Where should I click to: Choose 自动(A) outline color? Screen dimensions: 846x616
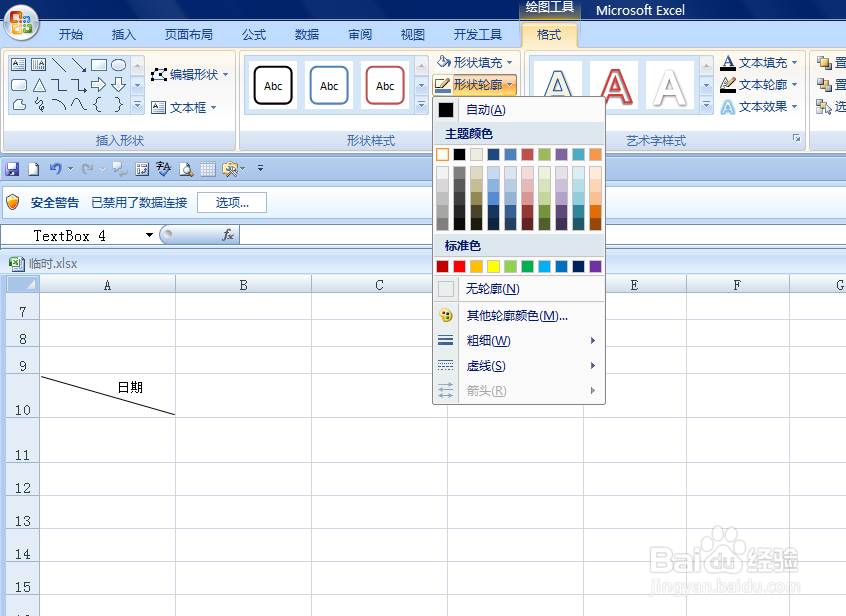point(519,110)
